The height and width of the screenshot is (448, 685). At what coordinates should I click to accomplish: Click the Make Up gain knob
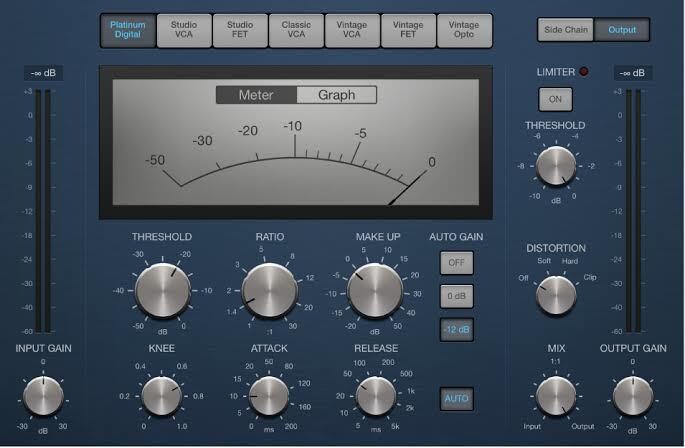pos(375,291)
